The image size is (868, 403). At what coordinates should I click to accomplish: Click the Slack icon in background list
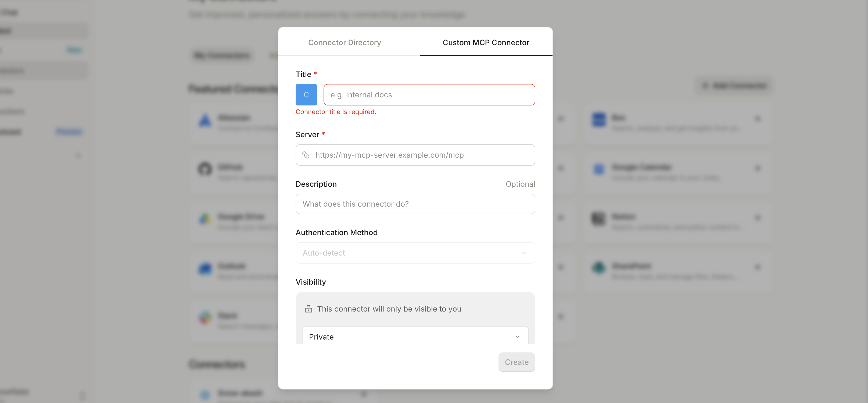[205, 318]
